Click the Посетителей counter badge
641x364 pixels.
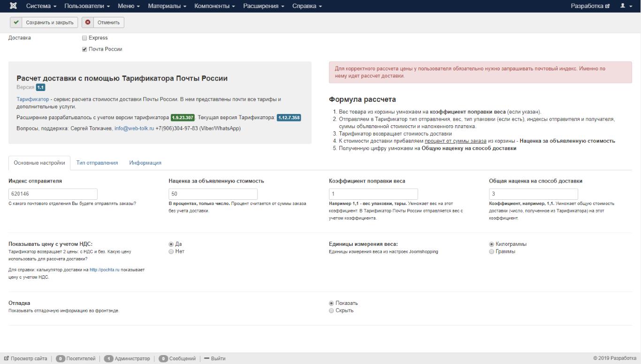pos(61,359)
